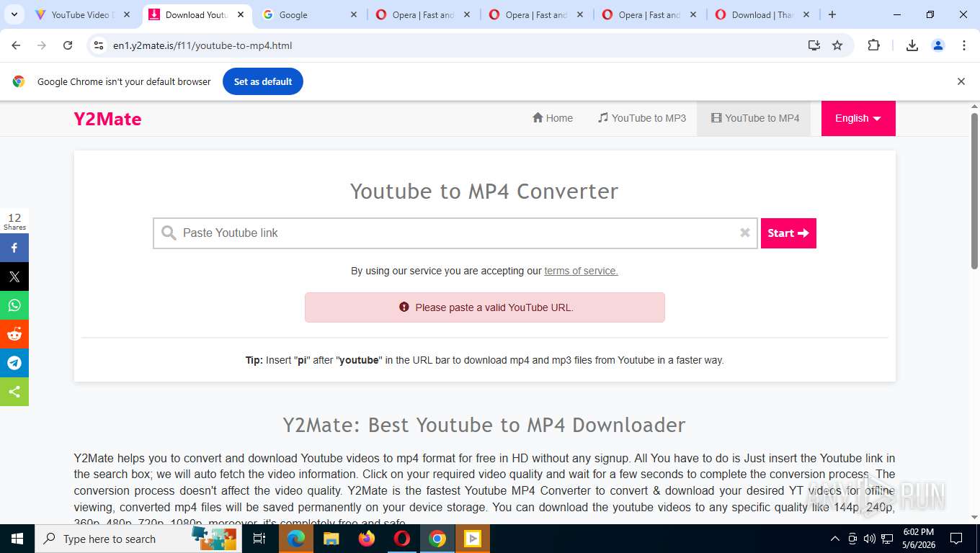980x553 pixels.
Task: Open Chrome three-dot menu
Action: coord(964,45)
